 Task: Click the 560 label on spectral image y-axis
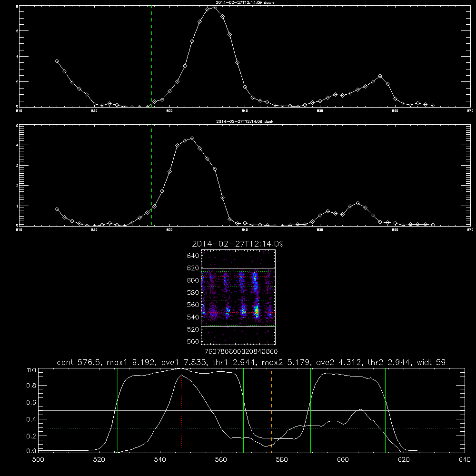(x=193, y=305)
